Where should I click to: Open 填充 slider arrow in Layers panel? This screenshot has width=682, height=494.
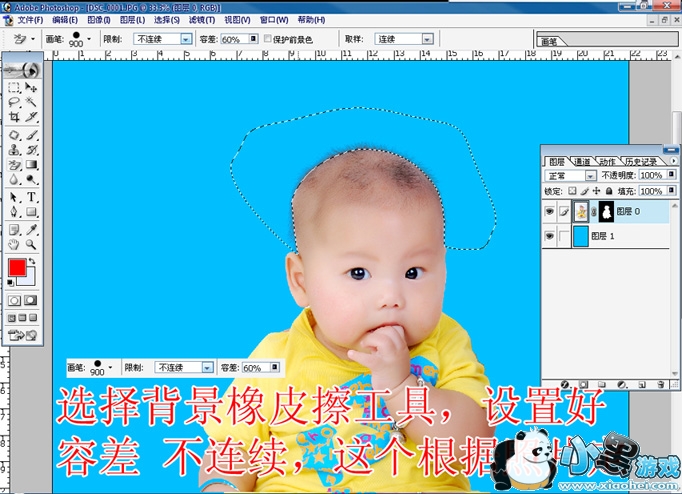(x=672, y=191)
